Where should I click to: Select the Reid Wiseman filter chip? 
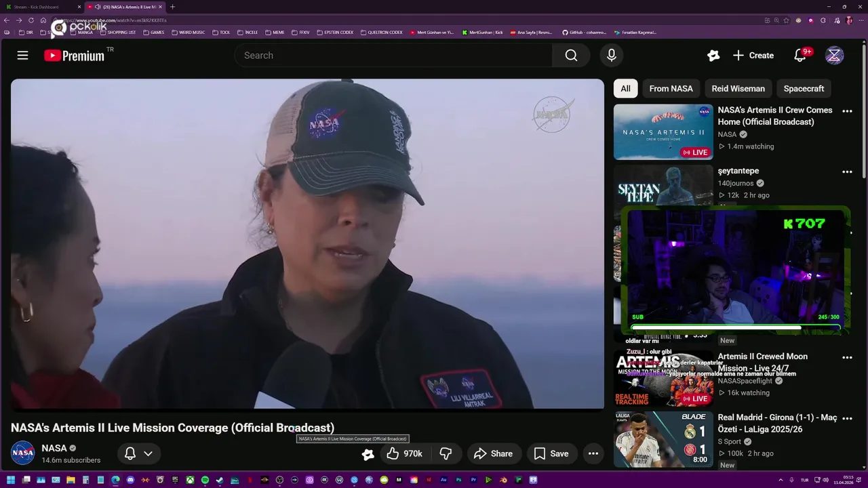click(x=738, y=89)
